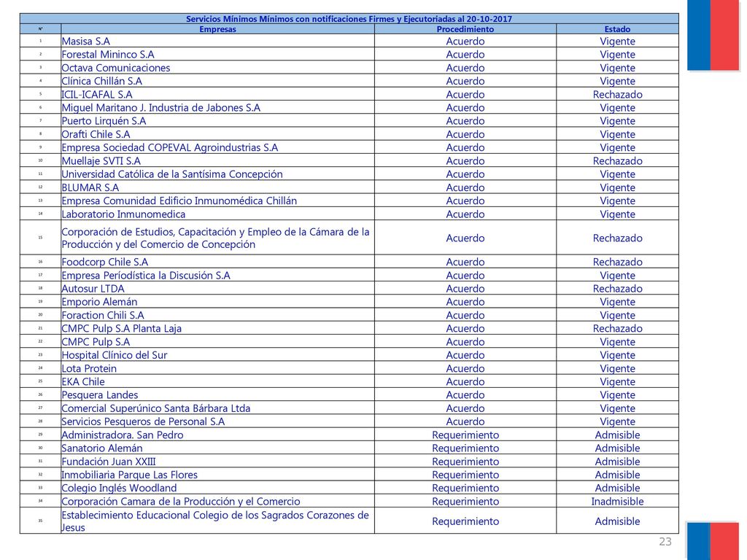Click 'Requerimiento' in Administradora San Pedro row
This screenshot has height=560, width=747.
[x=465, y=435]
